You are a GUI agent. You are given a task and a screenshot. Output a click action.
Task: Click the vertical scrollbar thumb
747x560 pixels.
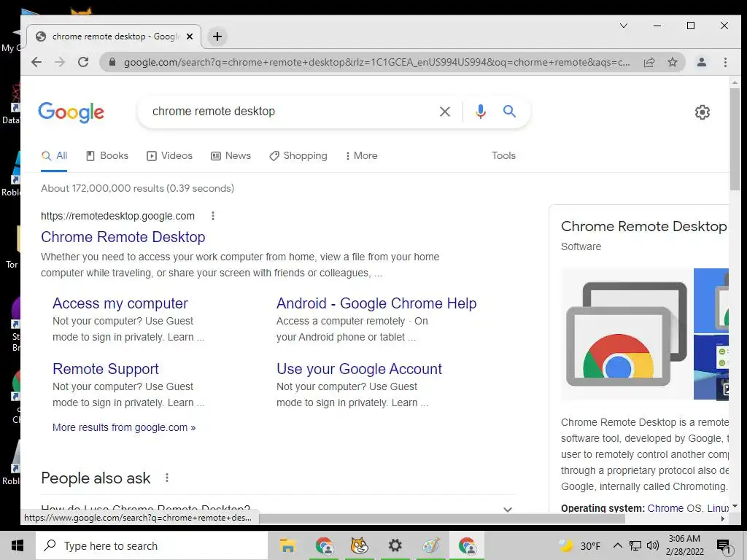click(735, 139)
